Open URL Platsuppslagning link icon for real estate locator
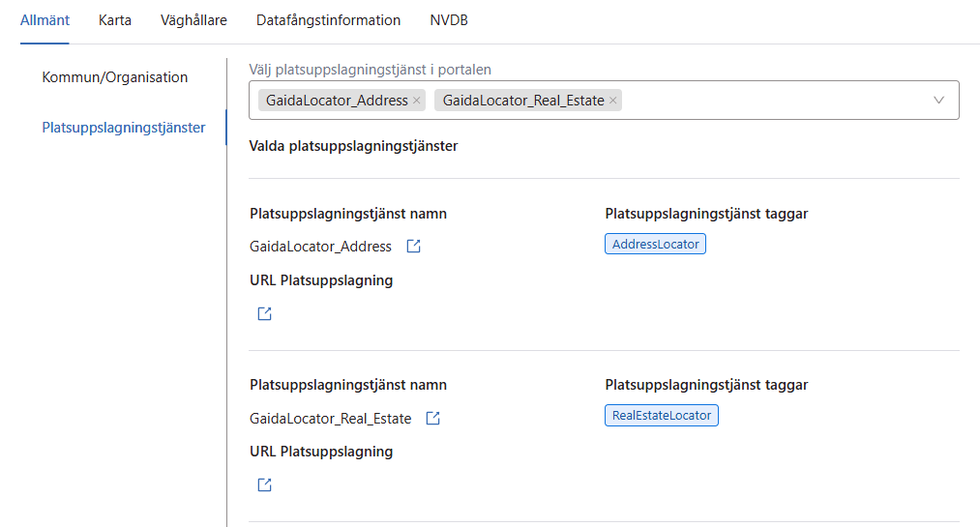980x527 pixels. tap(264, 485)
